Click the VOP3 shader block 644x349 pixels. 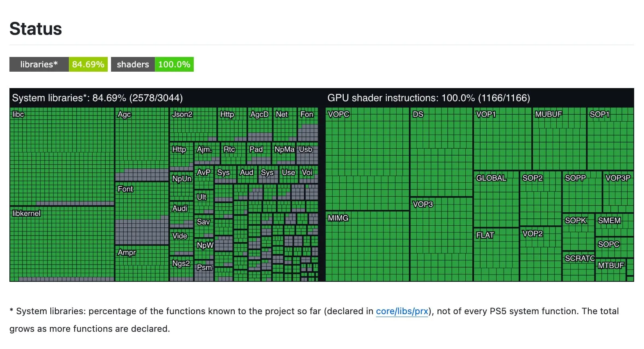(442, 239)
